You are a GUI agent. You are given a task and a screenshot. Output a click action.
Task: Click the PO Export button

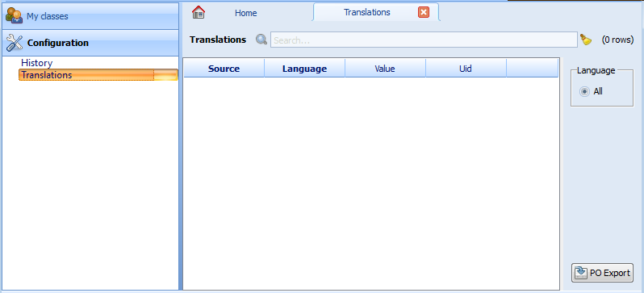pyautogui.click(x=602, y=273)
